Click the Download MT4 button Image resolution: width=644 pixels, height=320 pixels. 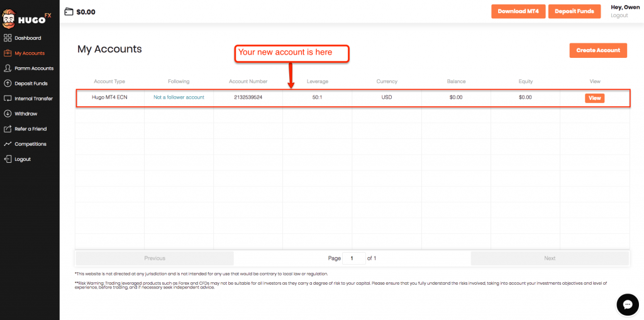[x=518, y=11]
